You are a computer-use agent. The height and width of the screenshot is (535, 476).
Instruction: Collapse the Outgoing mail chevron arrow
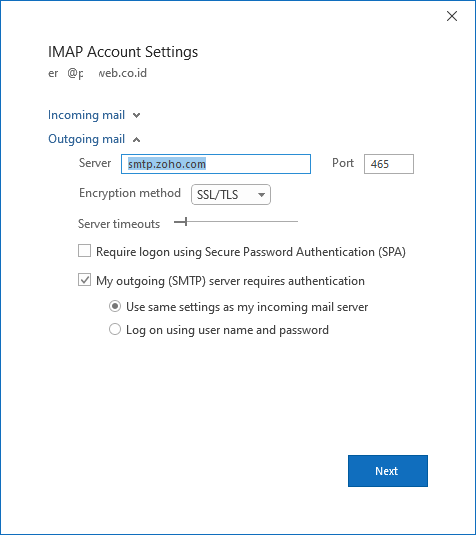click(x=136, y=140)
